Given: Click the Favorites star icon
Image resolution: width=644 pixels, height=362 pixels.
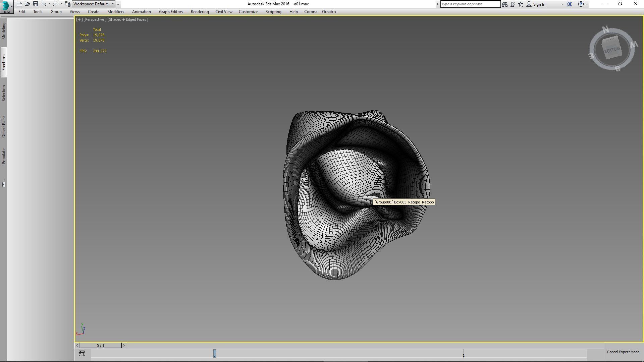Looking at the screenshot, I should point(521,4).
